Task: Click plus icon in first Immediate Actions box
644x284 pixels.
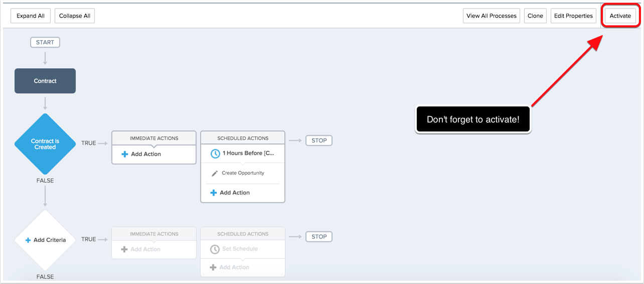Action: 125,154
